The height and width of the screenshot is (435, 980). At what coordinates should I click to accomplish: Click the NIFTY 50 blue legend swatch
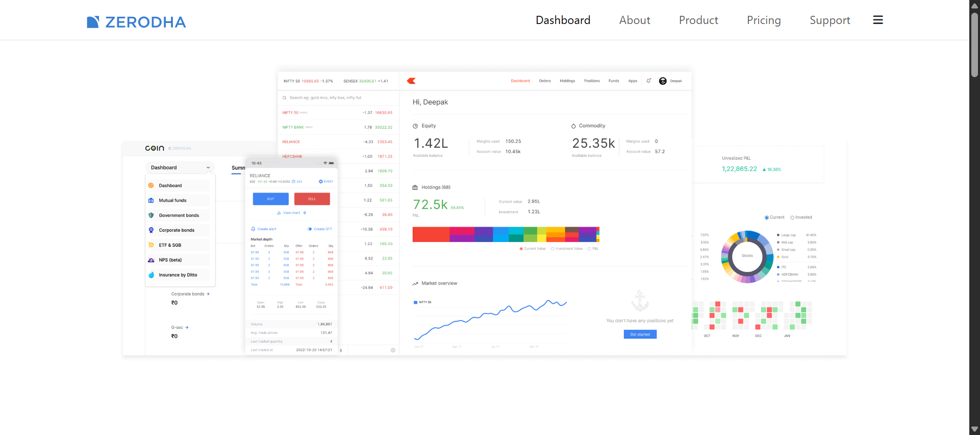click(x=415, y=302)
